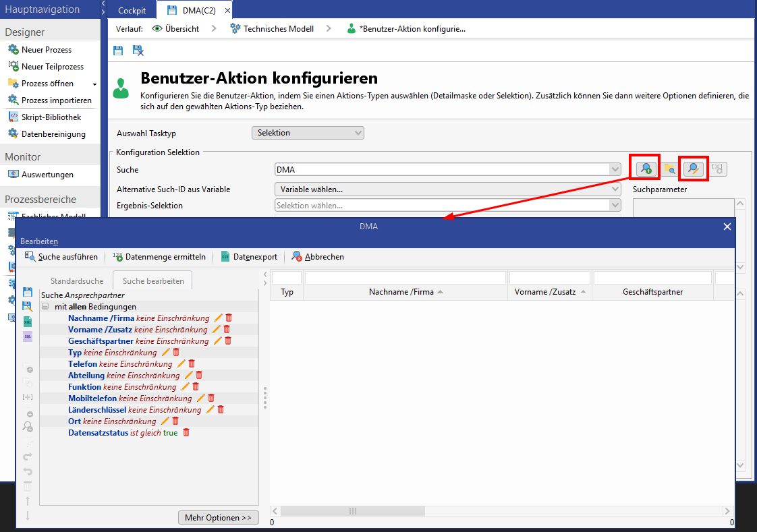Click the new search icon beside Suche
Screen dimensions: 757x532
(x=646, y=169)
